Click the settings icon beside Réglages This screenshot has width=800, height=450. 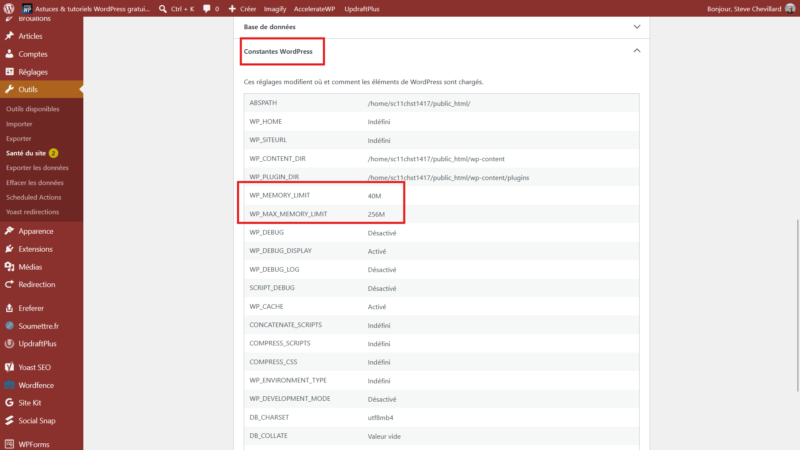point(9,71)
